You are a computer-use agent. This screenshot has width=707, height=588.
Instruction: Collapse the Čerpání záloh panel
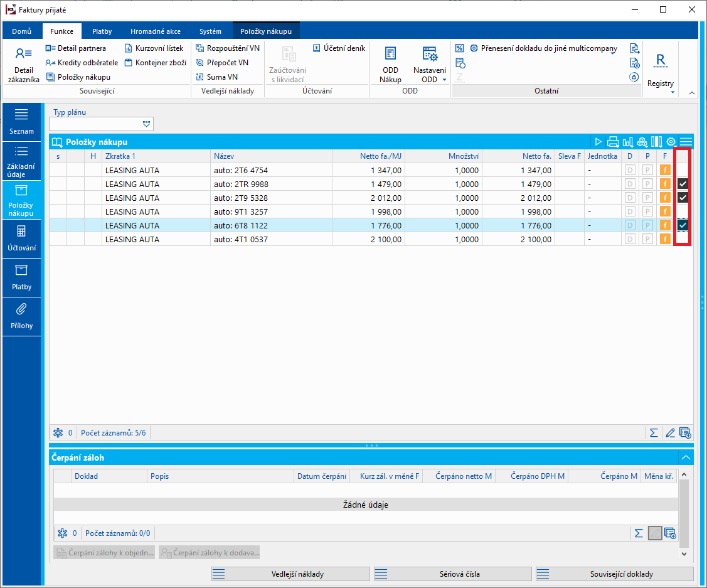(x=686, y=457)
